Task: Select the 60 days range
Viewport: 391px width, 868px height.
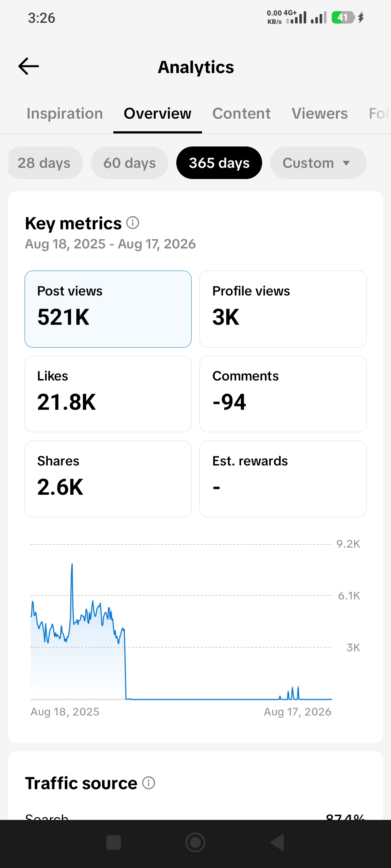Action: [x=130, y=163]
